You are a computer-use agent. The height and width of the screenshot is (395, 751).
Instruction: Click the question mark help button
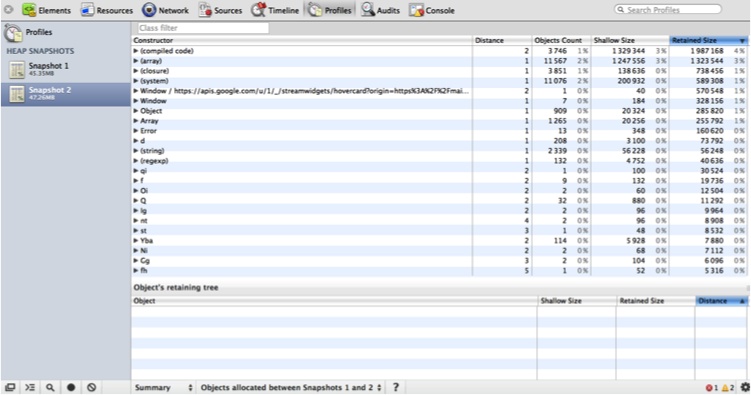[396, 387]
